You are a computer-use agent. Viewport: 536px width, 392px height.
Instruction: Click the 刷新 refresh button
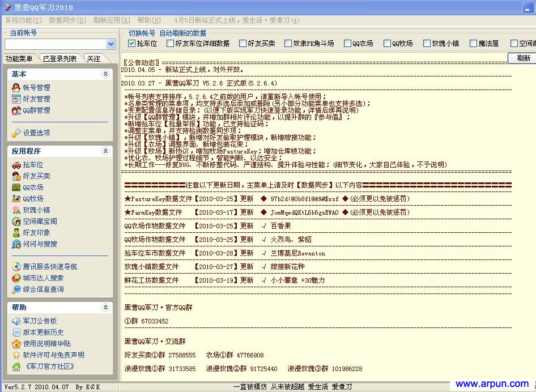point(523,58)
